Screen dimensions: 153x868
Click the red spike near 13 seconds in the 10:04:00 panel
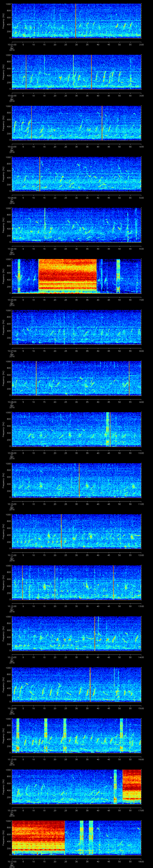pos(40,174)
